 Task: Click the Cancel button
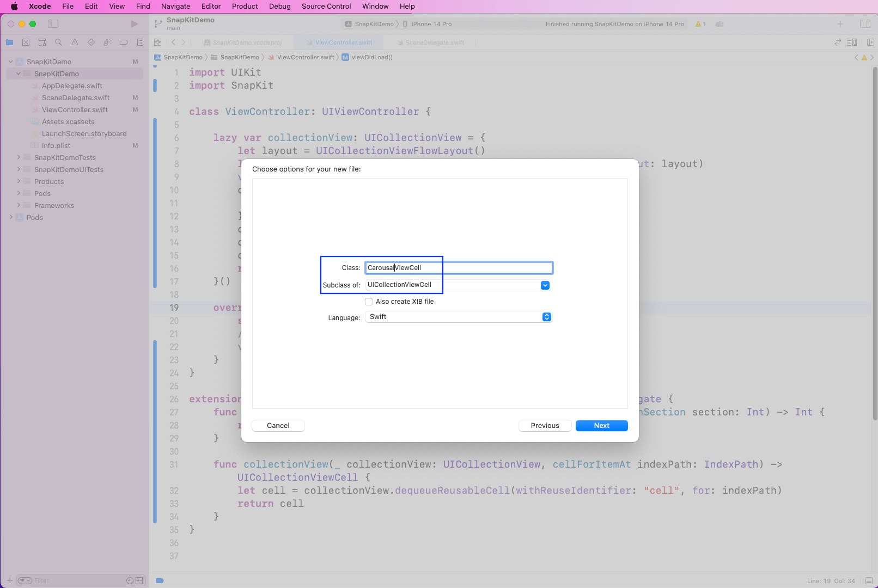[x=278, y=426]
